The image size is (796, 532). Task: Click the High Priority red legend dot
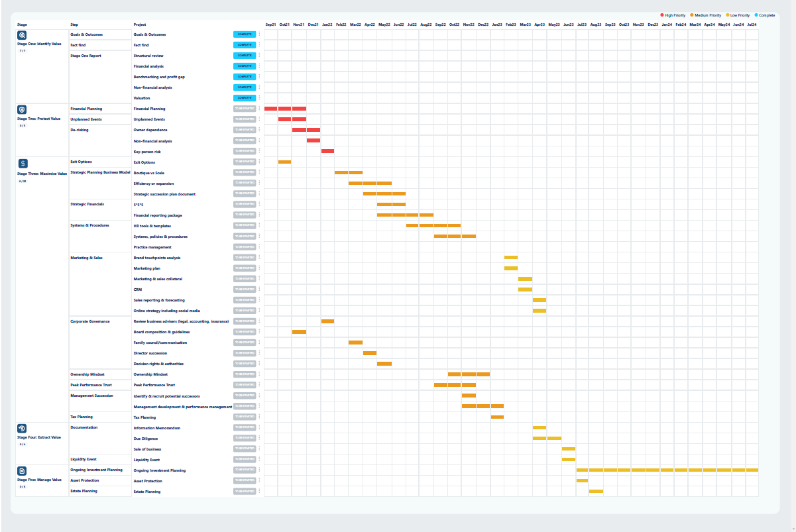click(662, 15)
